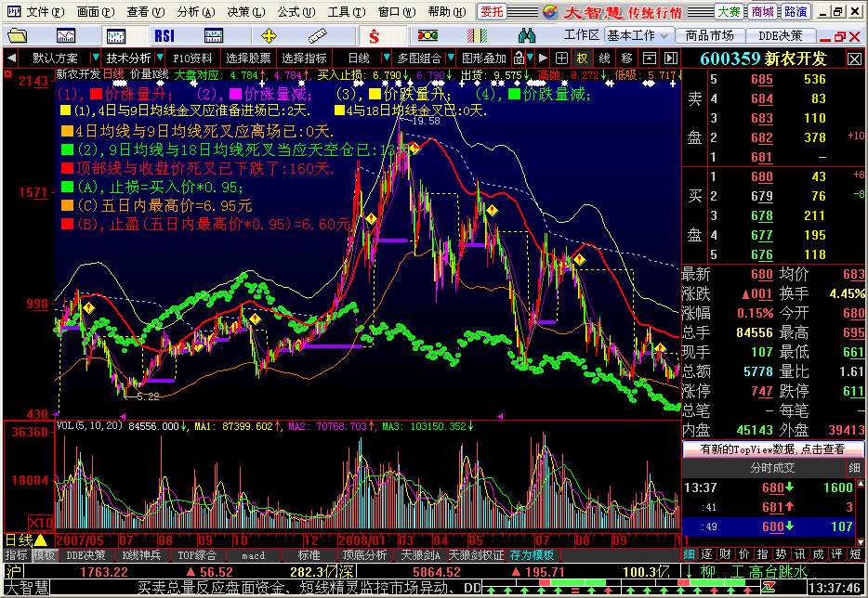
Task: Choose the ruler measuring tool
Action: coord(317,36)
